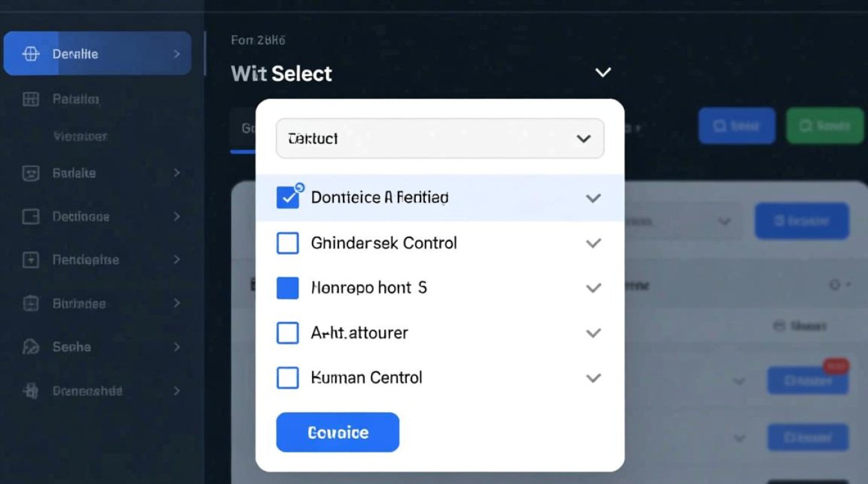868x484 pixels.
Task: Click the blue Couoice button
Action: pos(337,432)
